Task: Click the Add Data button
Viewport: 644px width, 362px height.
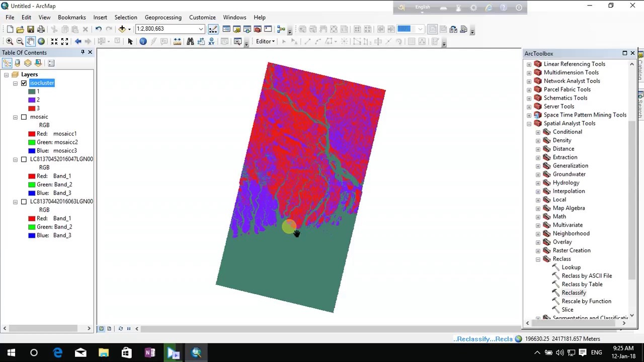Action: click(x=122, y=29)
